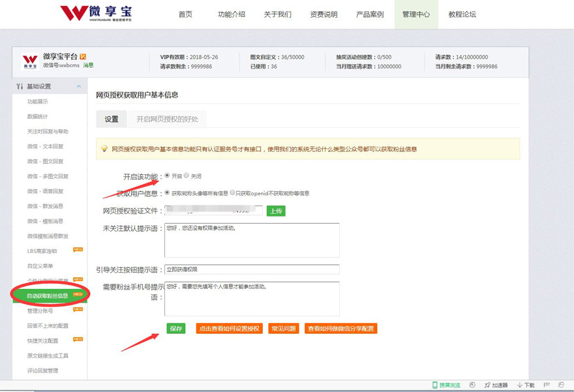Click the circular icon left of 加速器

tap(472, 385)
